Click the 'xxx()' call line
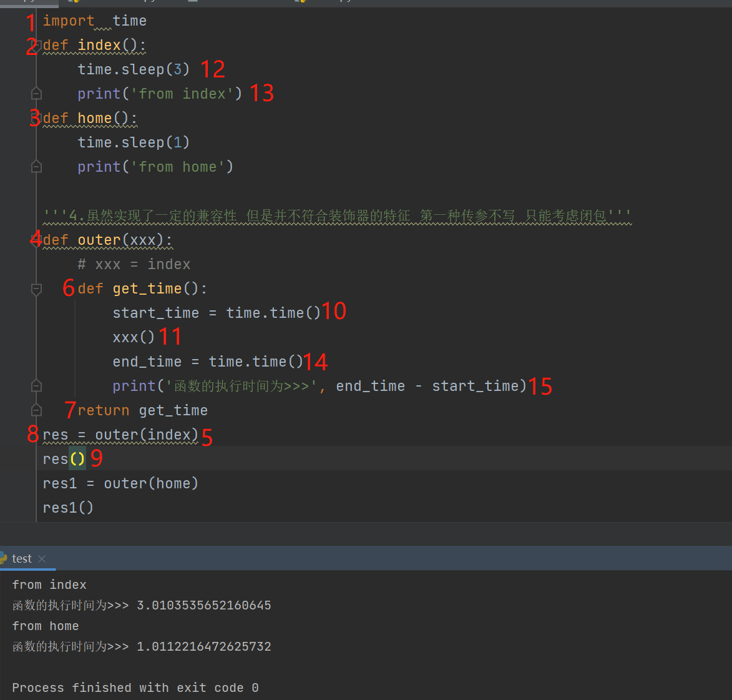The image size is (732, 700). click(x=134, y=337)
